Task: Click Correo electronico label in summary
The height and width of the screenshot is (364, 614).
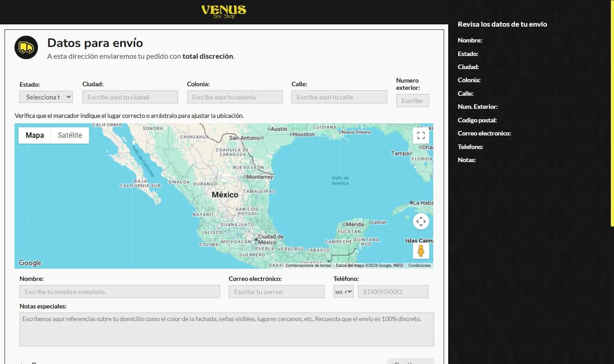Action: click(484, 133)
